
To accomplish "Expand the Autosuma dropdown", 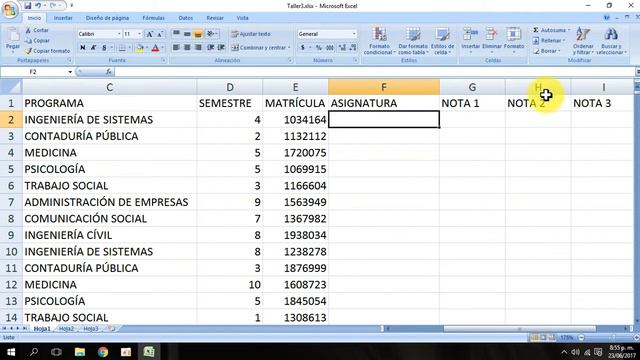I will pyautogui.click(x=569, y=30).
